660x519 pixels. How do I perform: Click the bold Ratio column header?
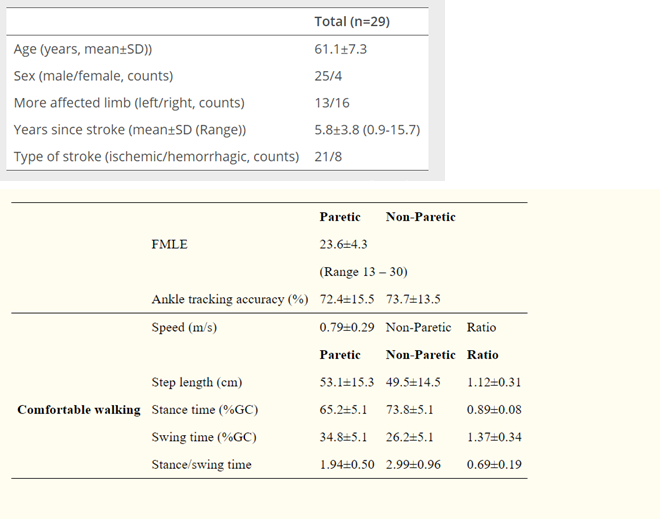[x=483, y=354]
